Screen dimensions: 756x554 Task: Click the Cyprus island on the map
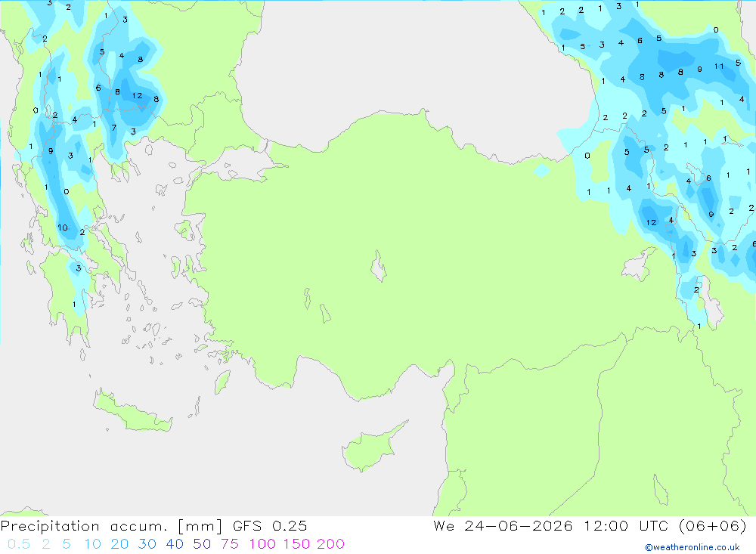click(371, 447)
